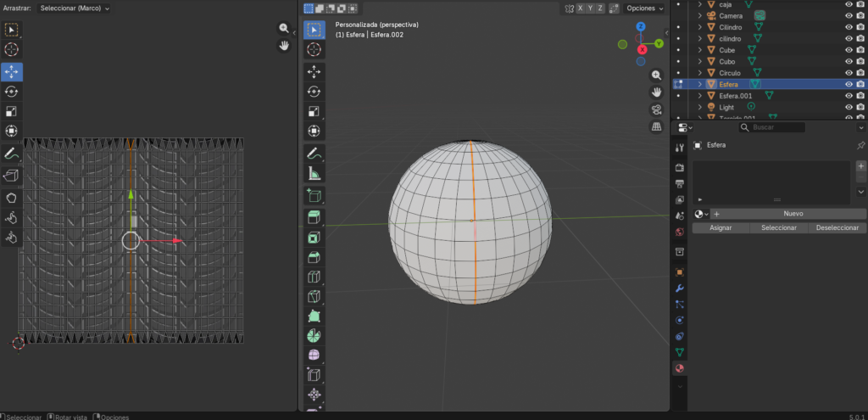Screen dimensions: 868x420
Task: Open the Opciones dropdown in viewport header
Action: [x=645, y=8]
